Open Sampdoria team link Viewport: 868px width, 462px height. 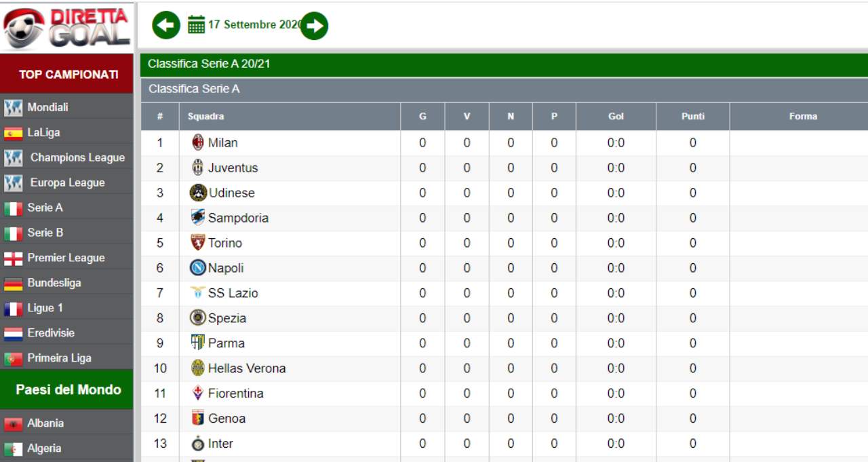pyautogui.click(x=238, y=218)
